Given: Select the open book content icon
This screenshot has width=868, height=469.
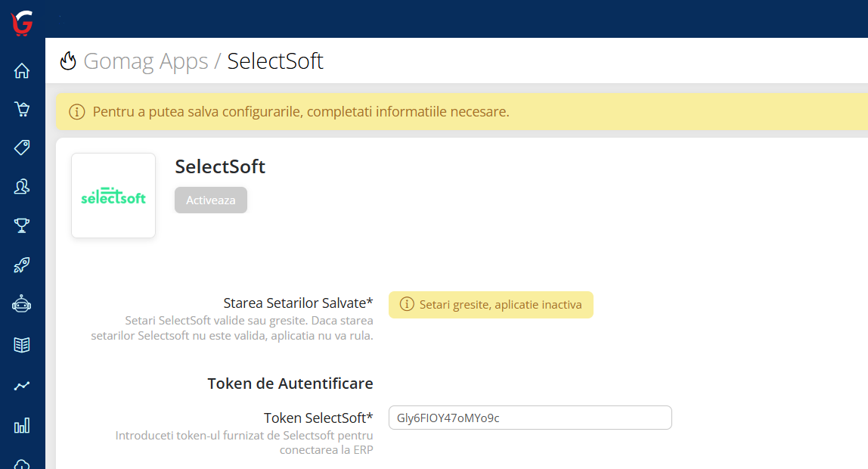Looking at the screenshot, I should 22,344.
